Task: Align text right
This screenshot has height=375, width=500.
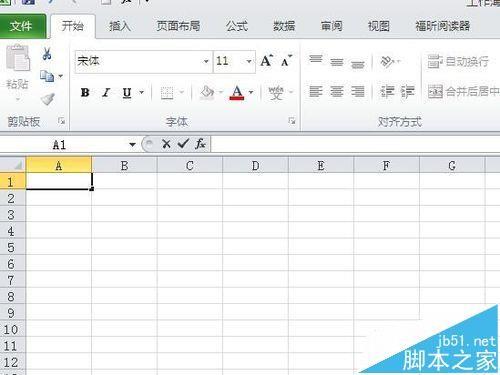Action: pos(357,91)
